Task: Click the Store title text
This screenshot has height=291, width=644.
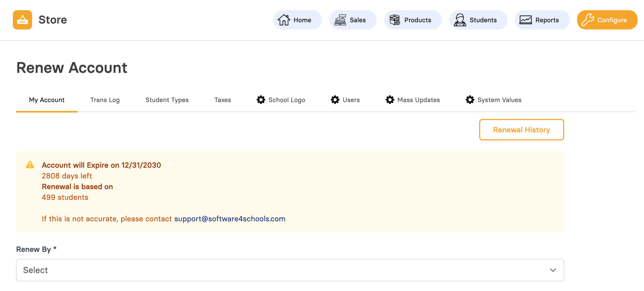Action: (53, 20)
